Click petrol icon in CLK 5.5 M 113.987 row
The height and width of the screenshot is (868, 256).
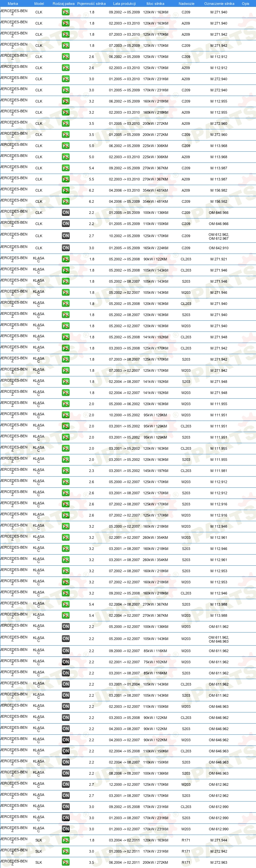pyautogui.click(x=66, y=179)
